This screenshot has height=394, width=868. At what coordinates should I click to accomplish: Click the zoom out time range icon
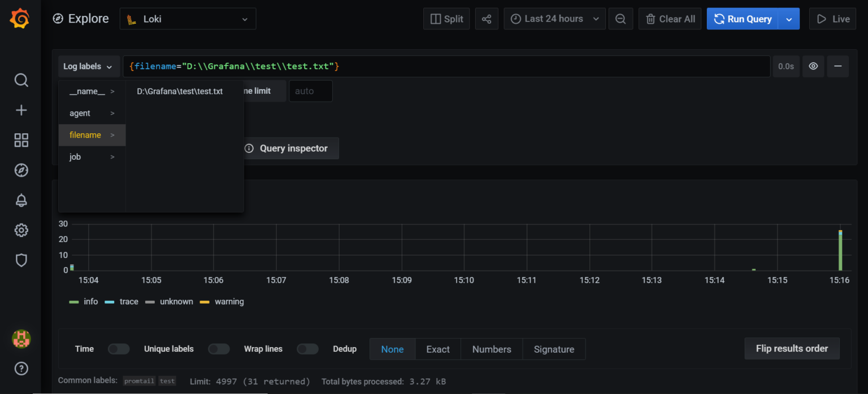(x=620, y=19)
